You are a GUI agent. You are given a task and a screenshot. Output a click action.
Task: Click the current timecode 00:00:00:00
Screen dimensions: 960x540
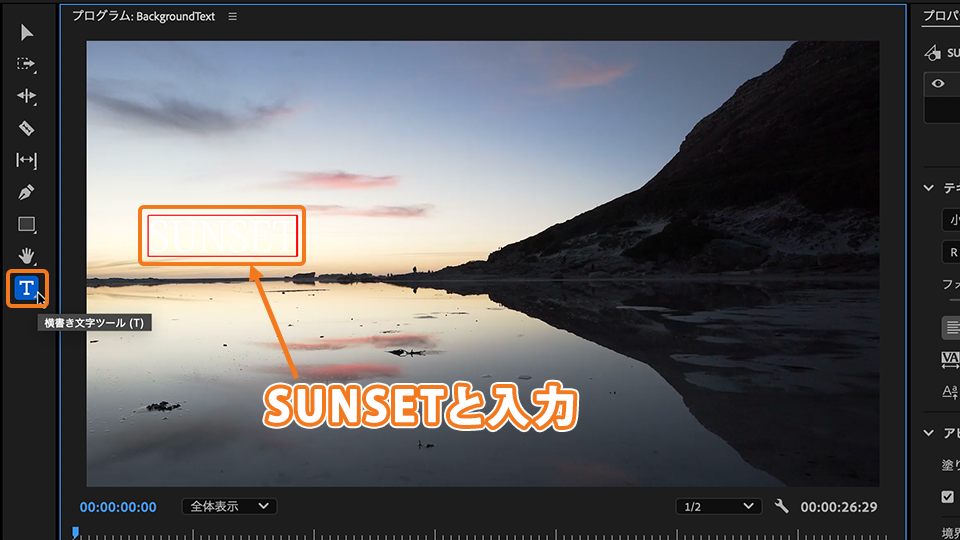point(118,507)
